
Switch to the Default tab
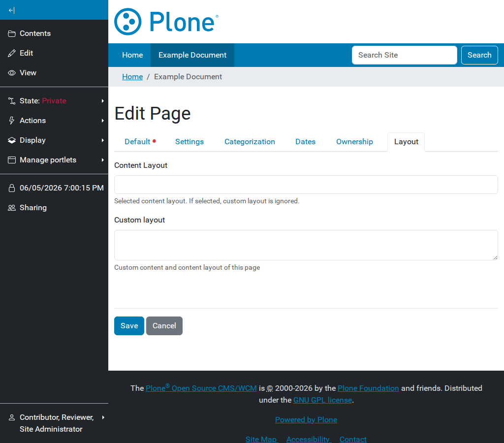tap(140, 142)
